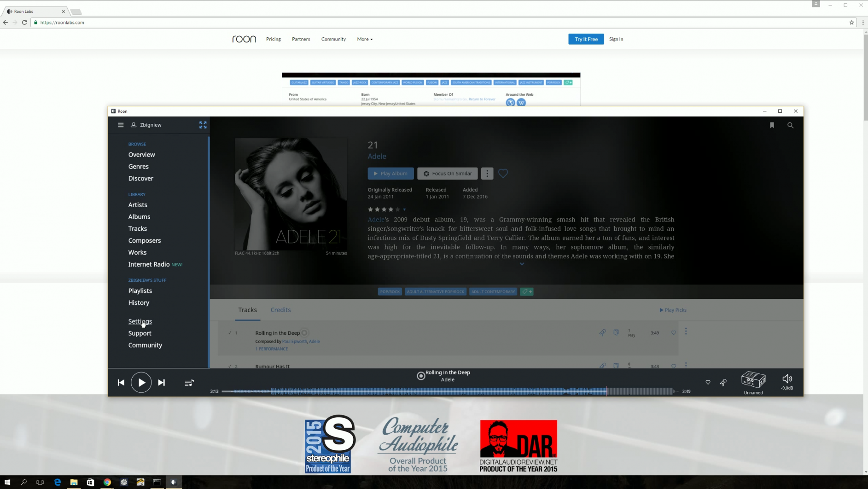Screen dimensions: 868x489
Task: Open the More dropdown on the Roon Labs site
Action: coord(365,39)
